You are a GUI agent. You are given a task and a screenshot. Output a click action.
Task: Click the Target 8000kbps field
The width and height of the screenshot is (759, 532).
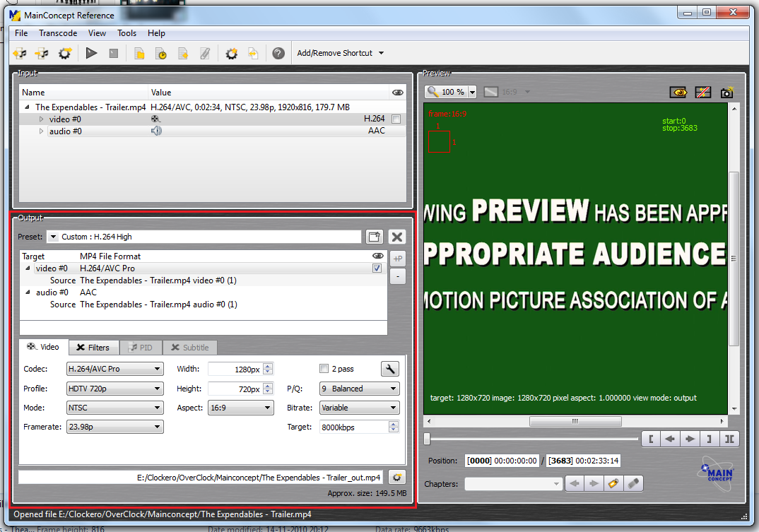pyautogui.click(x=359, y=427)
